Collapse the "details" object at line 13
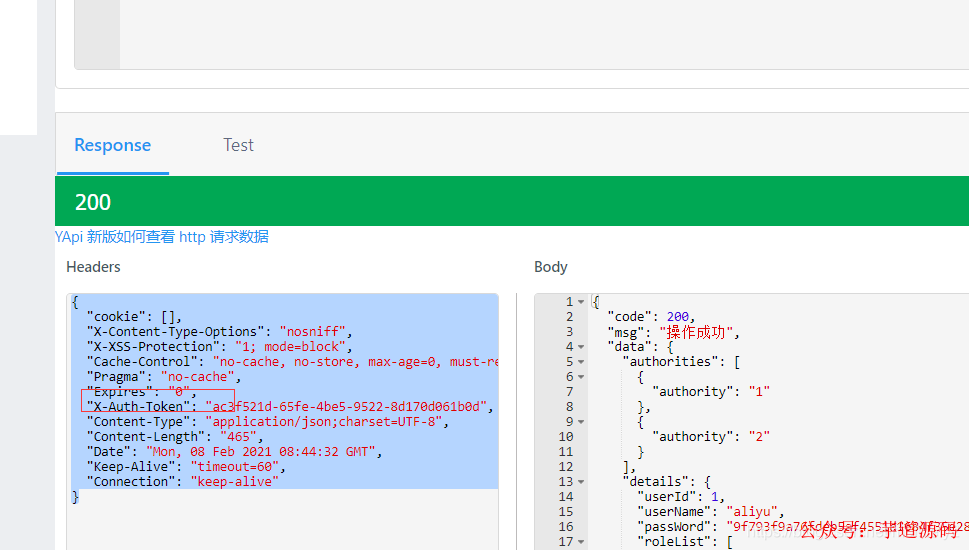 tap(581, 482)
